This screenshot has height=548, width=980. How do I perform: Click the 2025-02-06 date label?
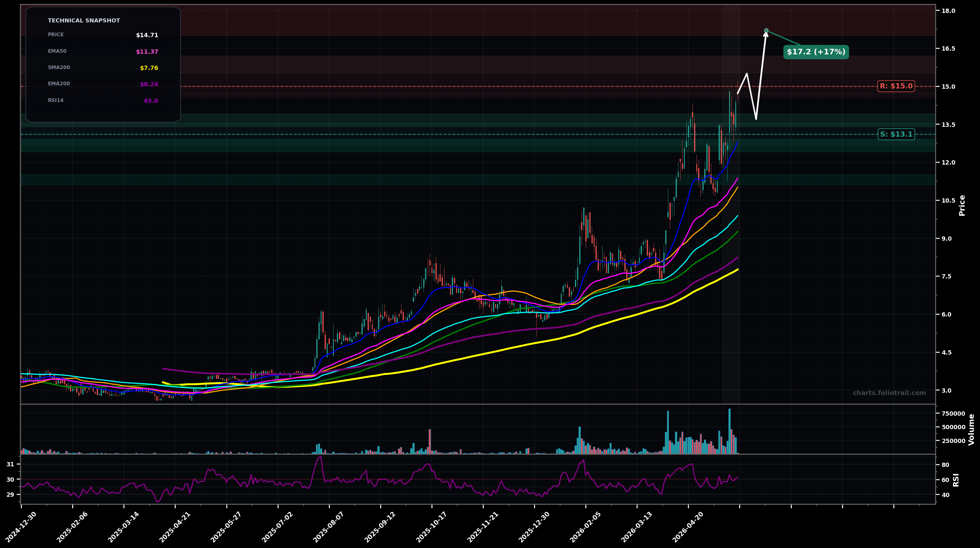[72, 527]
